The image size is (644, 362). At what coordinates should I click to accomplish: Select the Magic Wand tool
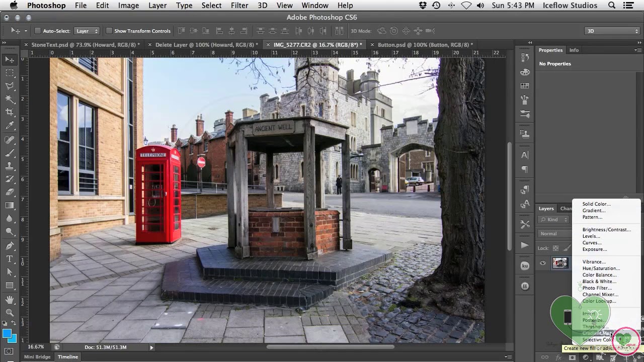pos(10,99)
